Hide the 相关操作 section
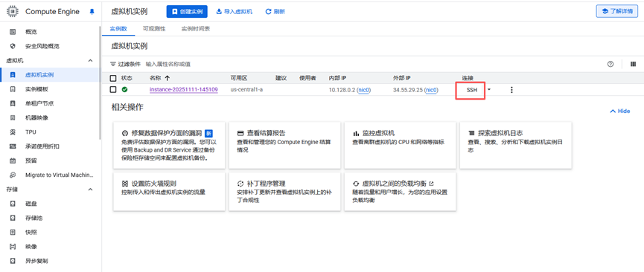 619,111
